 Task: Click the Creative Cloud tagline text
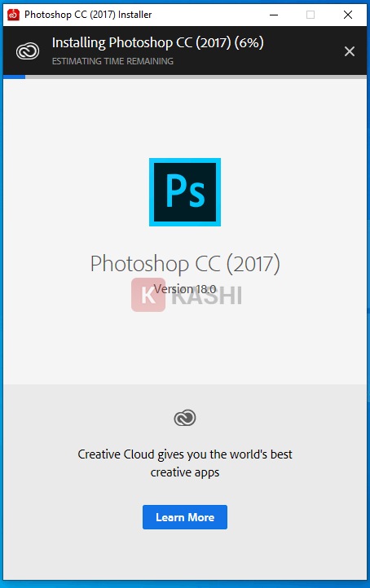tap(185, 463)
